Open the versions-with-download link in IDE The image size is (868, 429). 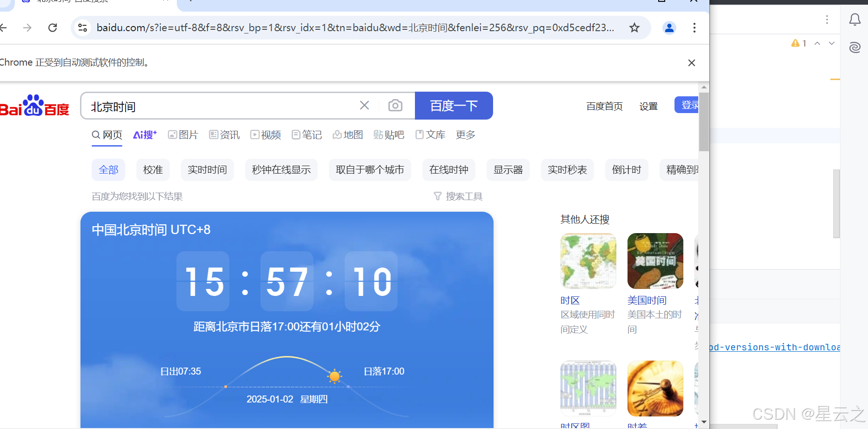tap(775, 347)
